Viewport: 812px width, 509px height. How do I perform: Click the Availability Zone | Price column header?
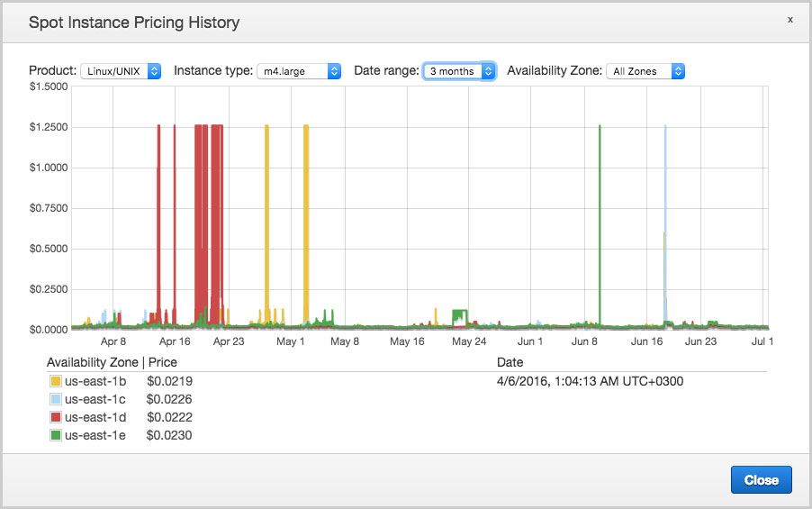pos(112,362)
